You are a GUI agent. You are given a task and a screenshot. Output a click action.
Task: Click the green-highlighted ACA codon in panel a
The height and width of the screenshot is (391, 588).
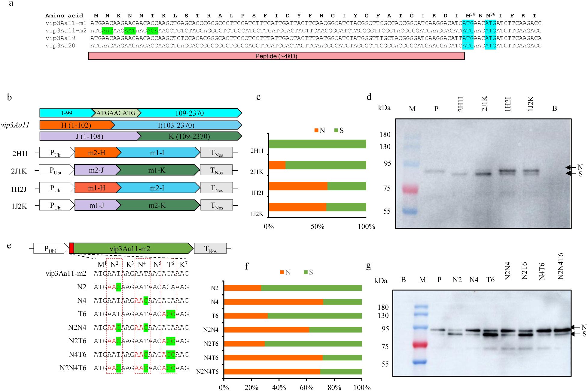[152, 31]
